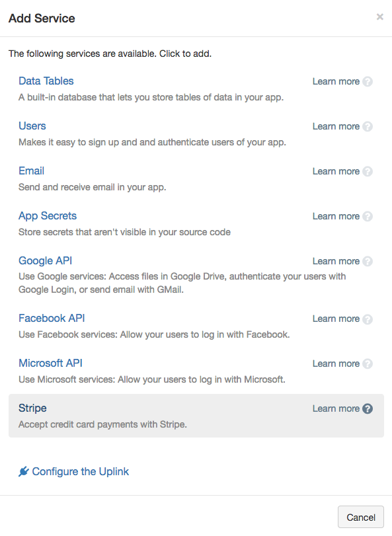Image resolution: width=392 pixels, height=536 pixels.
Task: Open the Configure the Uplink link
Action: tap(80, 472)
